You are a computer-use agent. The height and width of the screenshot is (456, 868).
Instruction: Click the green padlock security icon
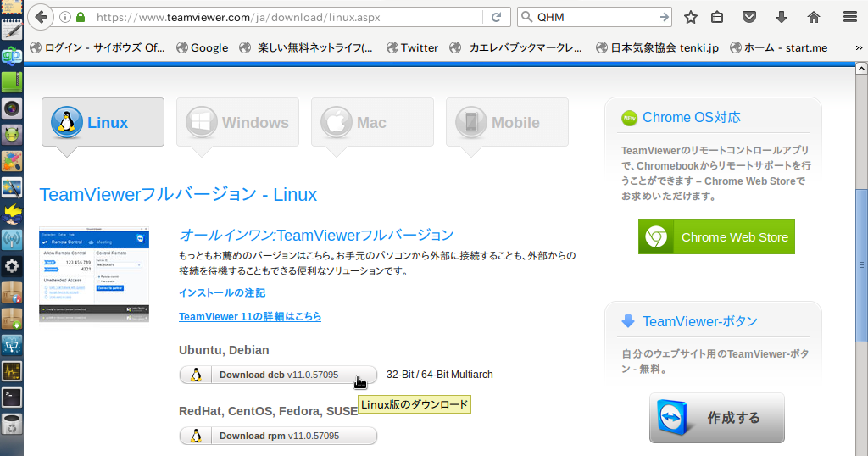click(81, 17)
